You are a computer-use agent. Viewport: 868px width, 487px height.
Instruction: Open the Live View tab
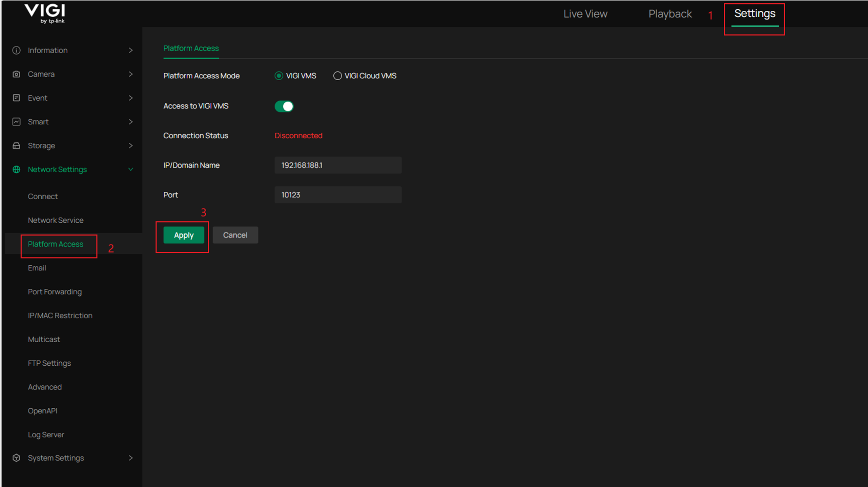pos(585,14)
